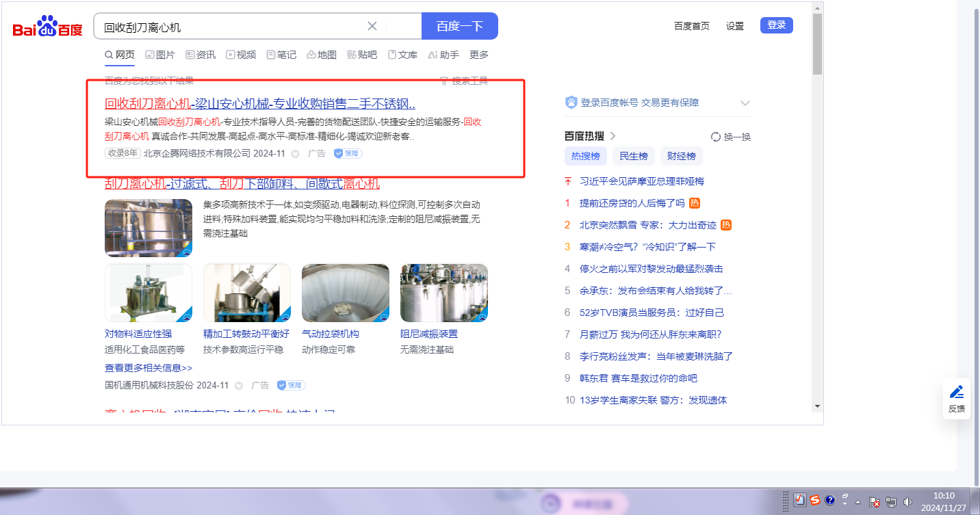Click the 精加工转鼓动平衡好 link

pos(246,334)
